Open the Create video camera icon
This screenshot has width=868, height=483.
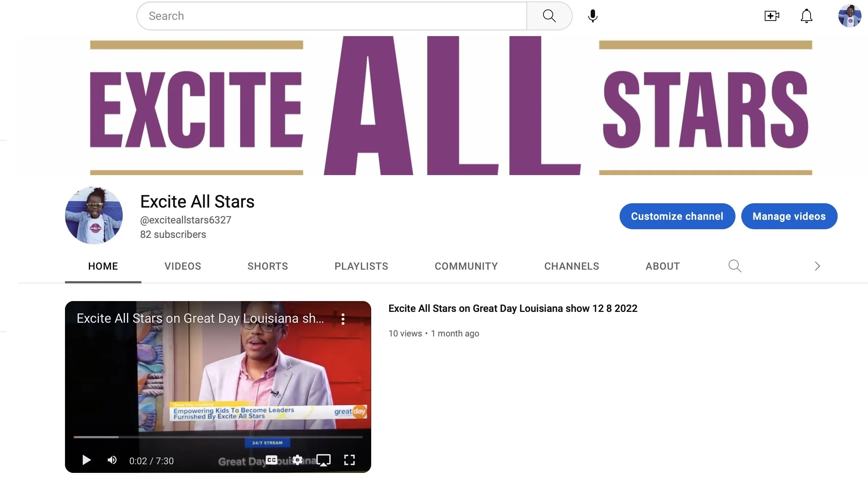[772, 16]
